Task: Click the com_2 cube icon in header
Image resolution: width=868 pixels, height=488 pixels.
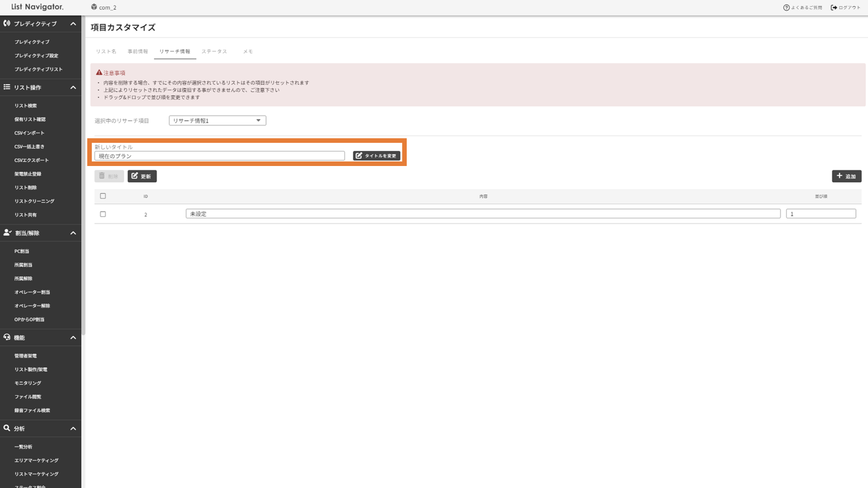Action: coord(94,7)
